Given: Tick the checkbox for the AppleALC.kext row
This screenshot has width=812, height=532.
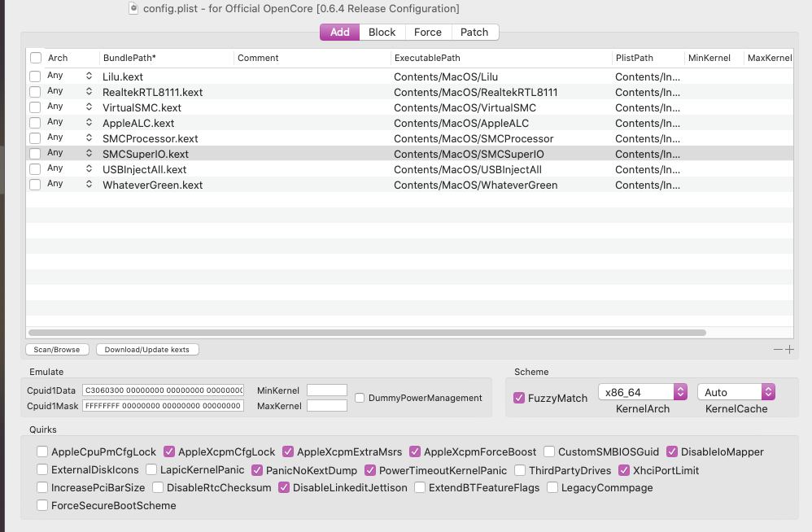Looking at the screenshot, I should (x=35, y=123).
